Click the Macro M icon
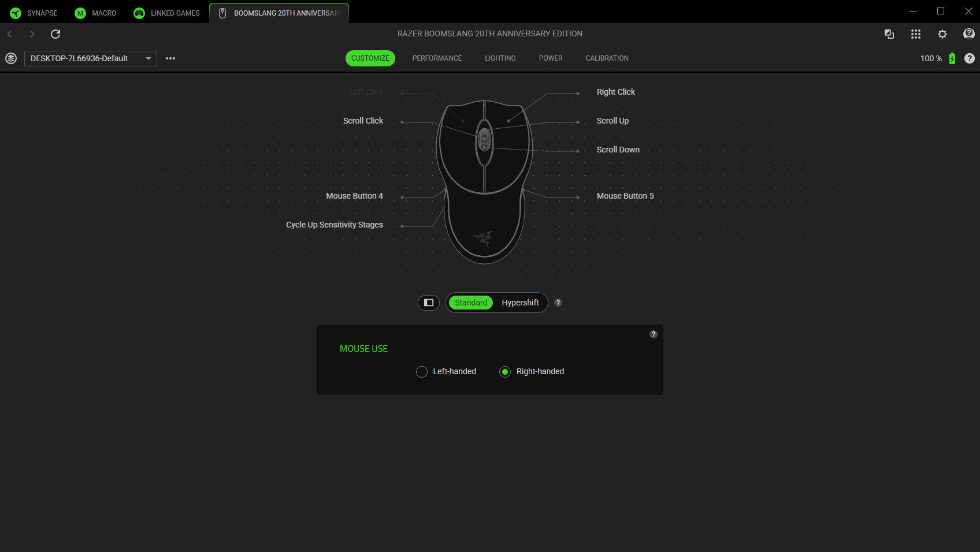This screenshot has height=552, width=980. pos(80,13)
